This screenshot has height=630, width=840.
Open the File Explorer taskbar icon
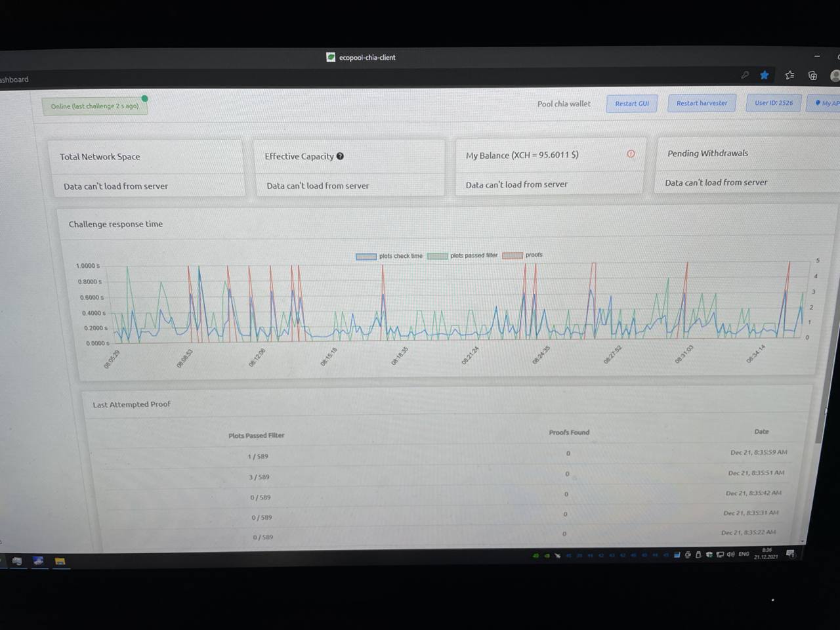[60, 562]
